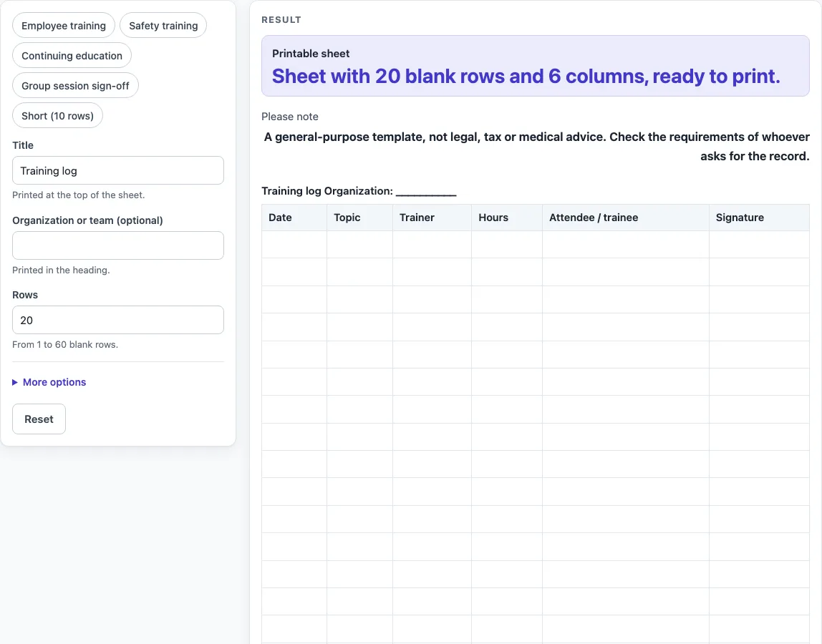Pick the Group session sign-off preset
The width and height of the screenshot is (822, 644).
[75, 85]
